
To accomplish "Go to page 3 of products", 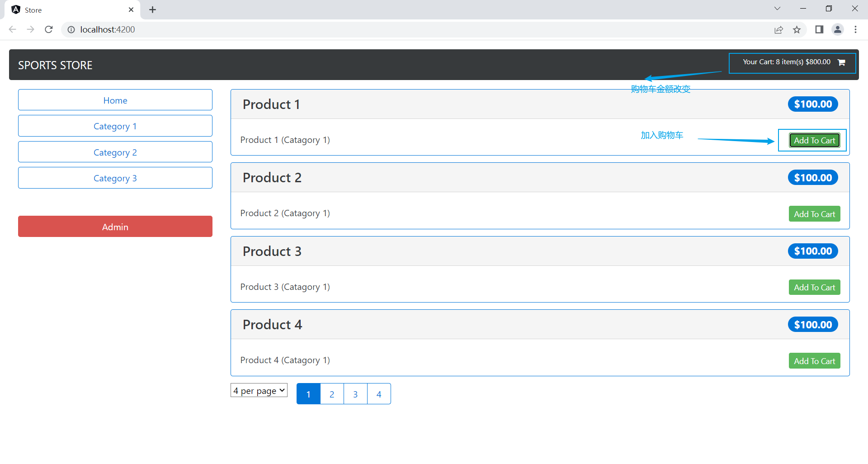I will click(x=355, y=394).
